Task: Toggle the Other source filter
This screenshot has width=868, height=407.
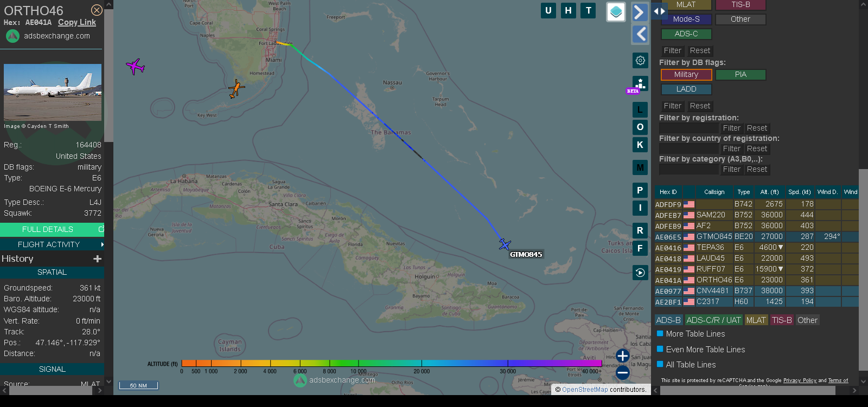Action: coord(741,19)
